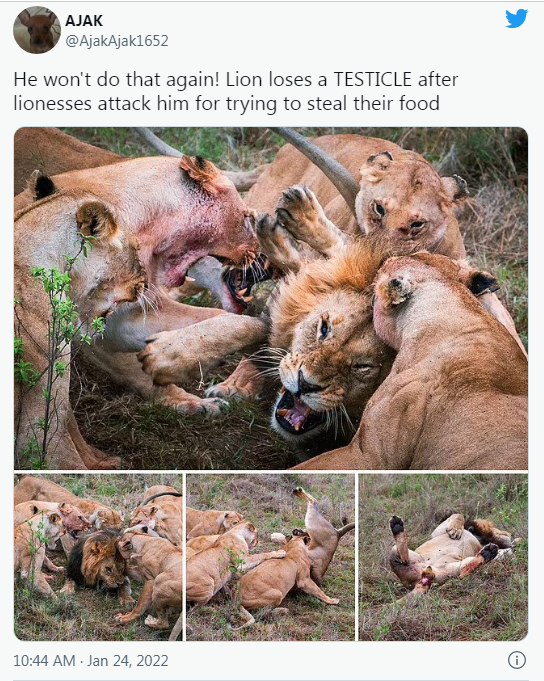Open middle thumbnail of lionesses chasing
The height and width of the screenshot is (681, 544).
[270, 557]
